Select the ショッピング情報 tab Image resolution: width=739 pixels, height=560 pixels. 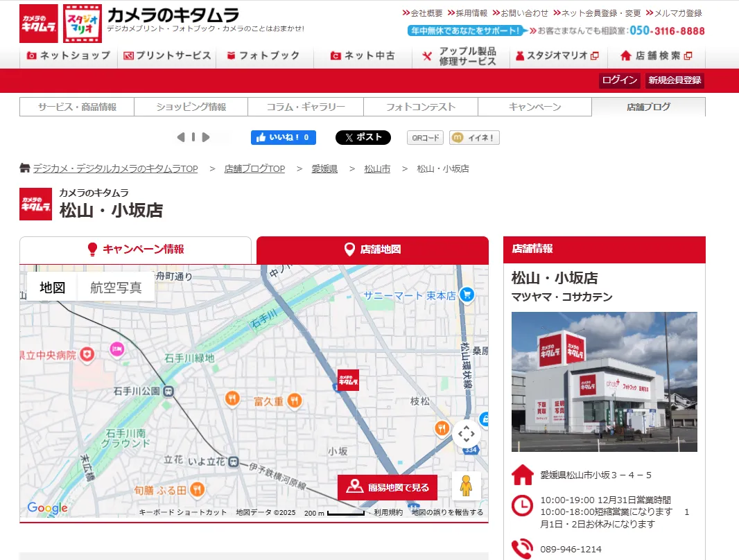click(191, 107)
